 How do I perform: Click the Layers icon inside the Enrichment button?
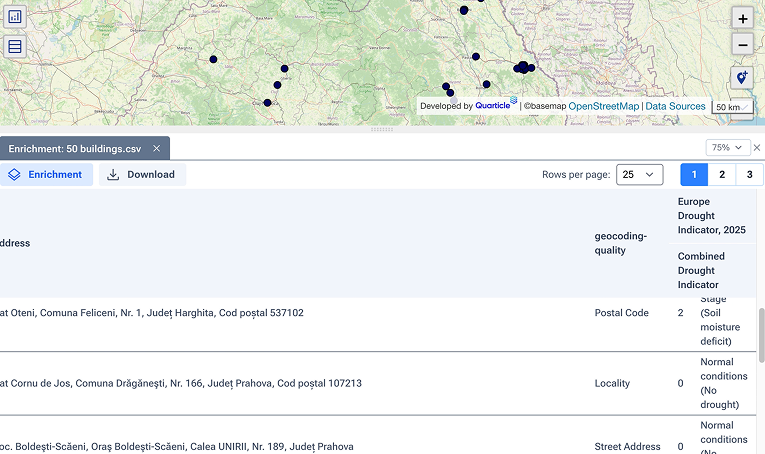(14, 175)
